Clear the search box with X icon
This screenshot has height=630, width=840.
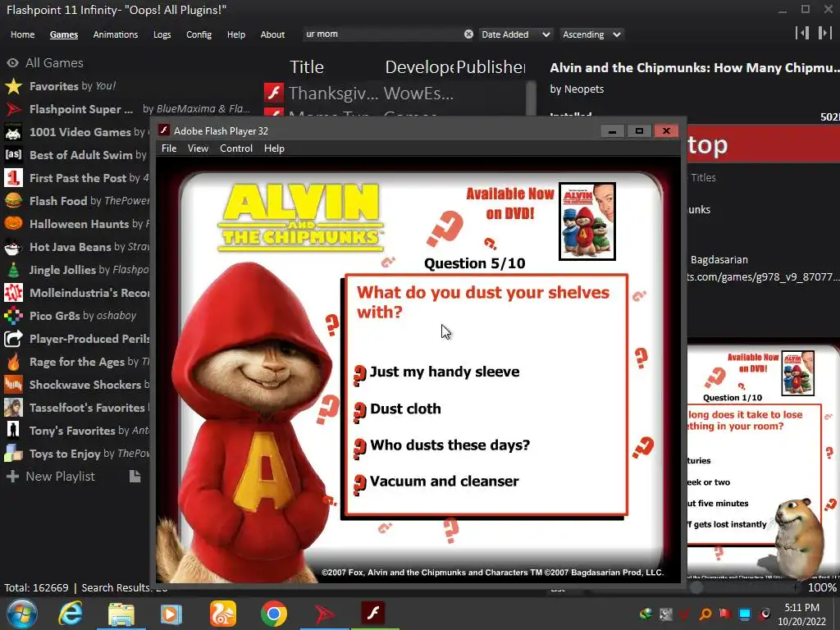(468, 34)
